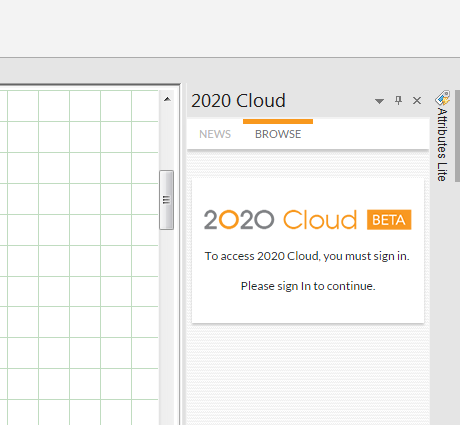Click the orange BETA badge
The image size is (460, 425).
pos(389,220)
